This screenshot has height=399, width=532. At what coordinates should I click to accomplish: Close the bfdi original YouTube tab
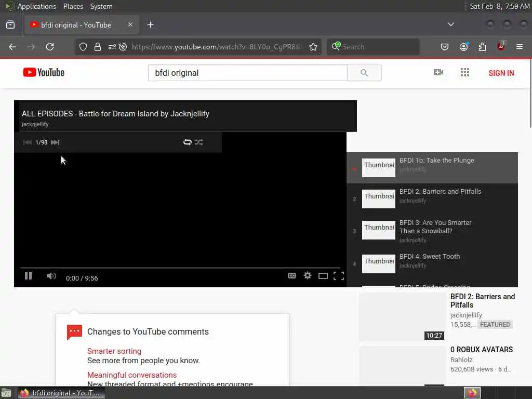tap(130, 25)
